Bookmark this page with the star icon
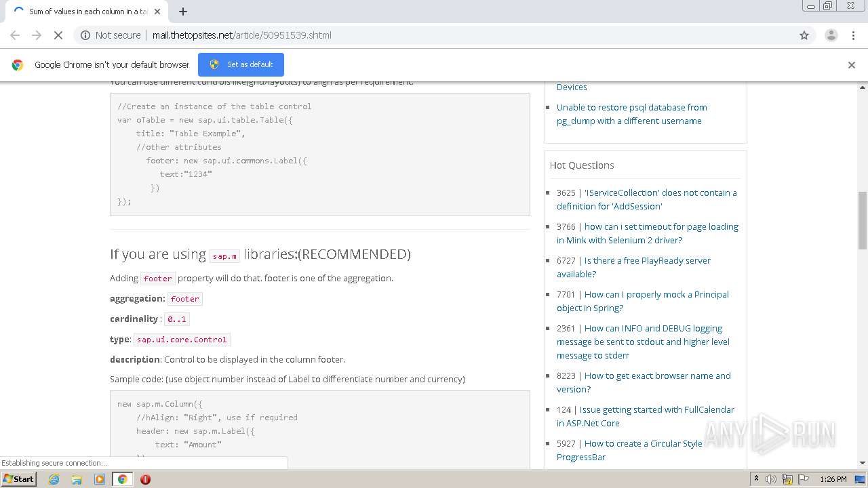The width and height of the screenshot is (868, 488). (x=804, y=35)
